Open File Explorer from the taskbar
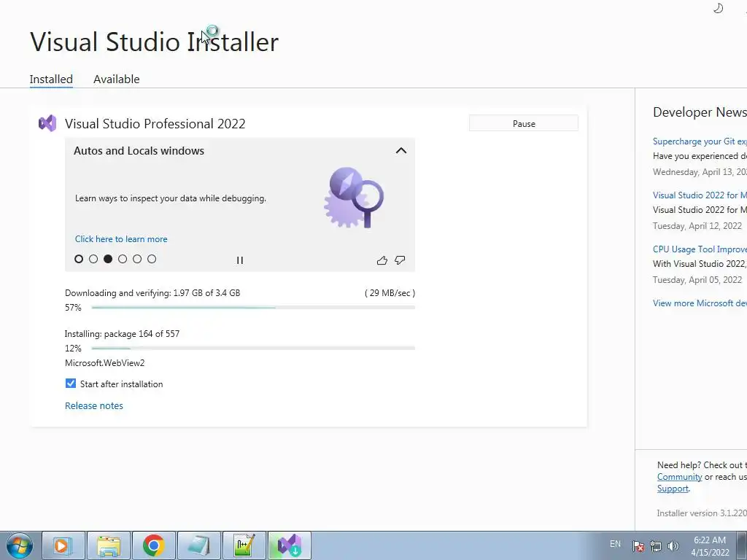 pos(108,545)
